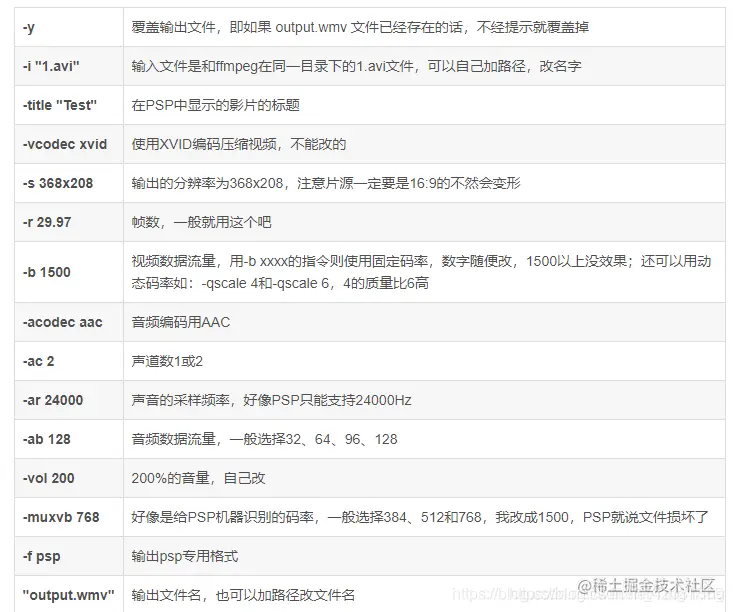
Task: Select the 368x208 resolution description
Action: [x=326, y=183]
